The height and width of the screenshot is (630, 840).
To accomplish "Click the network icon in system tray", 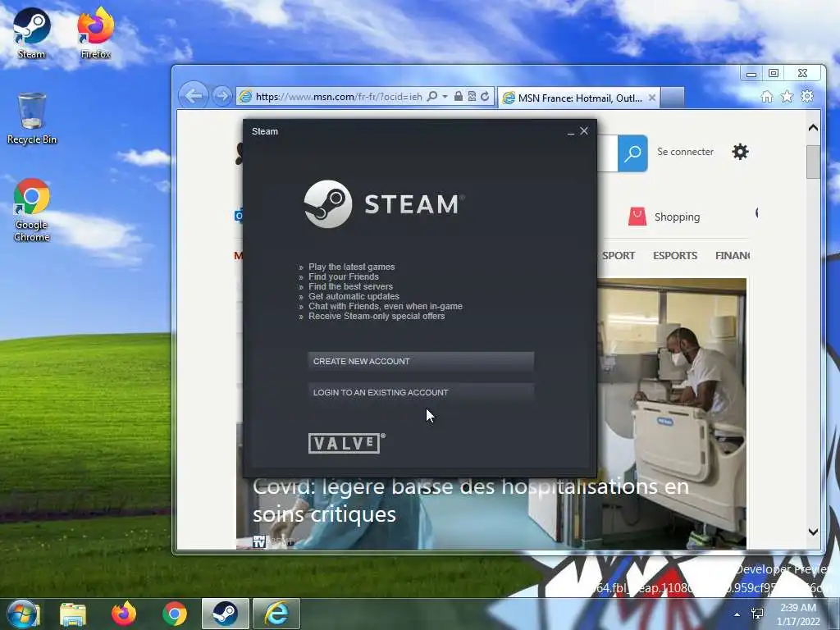I will pyautogui.click(x=757, y=614).
